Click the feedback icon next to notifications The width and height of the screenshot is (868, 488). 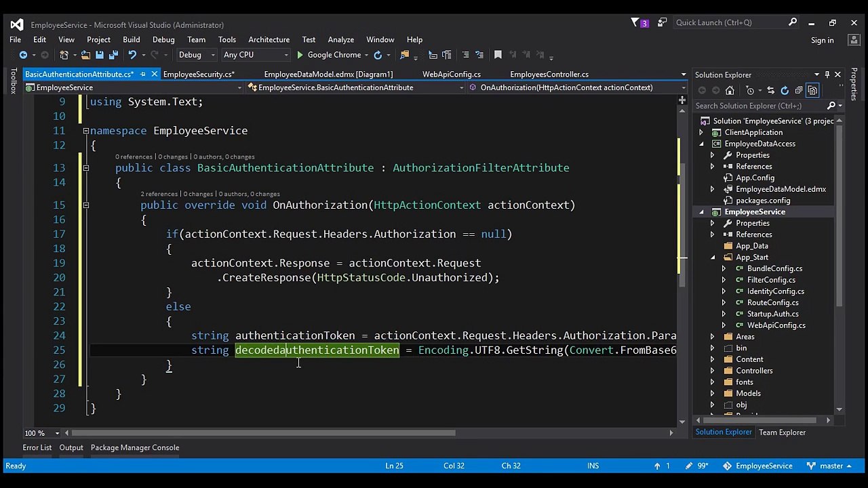pos(662,23)
